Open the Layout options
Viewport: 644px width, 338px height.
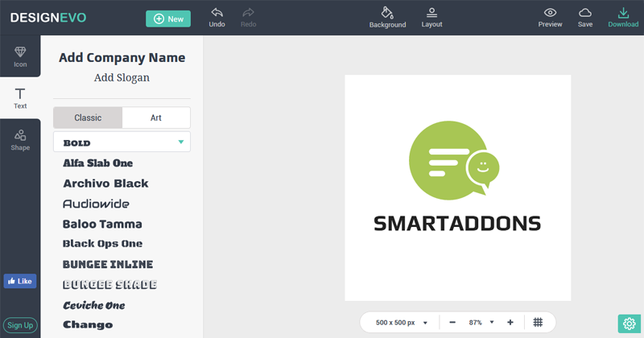point(431,18)
